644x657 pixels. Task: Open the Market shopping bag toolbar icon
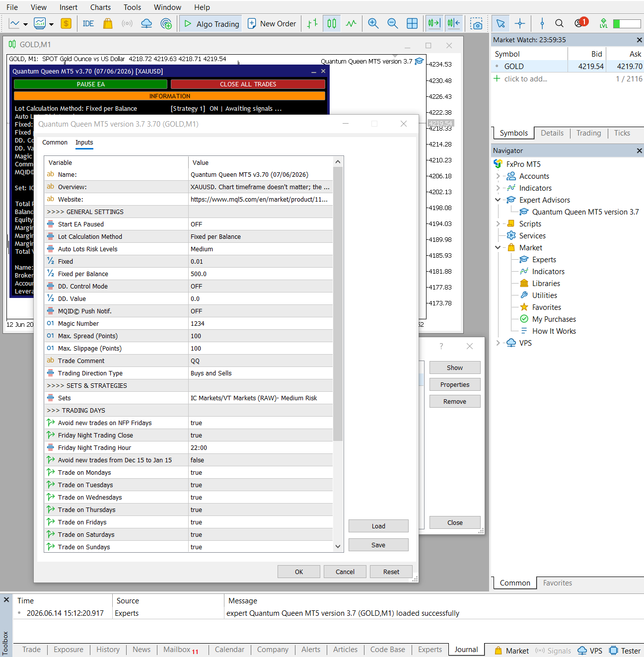pos(108,23)
